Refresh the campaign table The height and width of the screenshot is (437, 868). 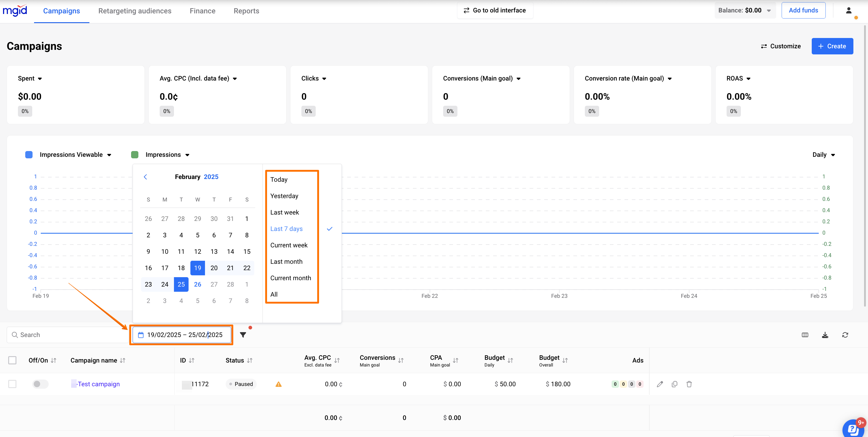845,335
